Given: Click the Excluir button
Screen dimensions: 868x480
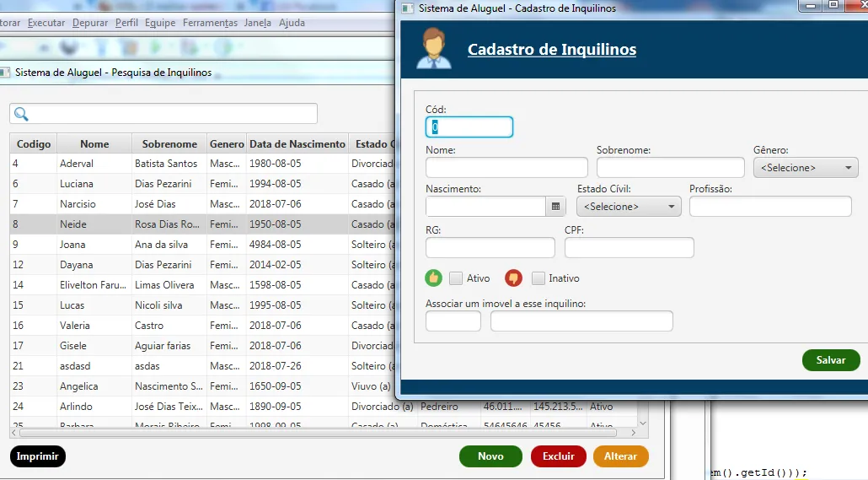Looking at the screenshot, I should pos(558,456).
